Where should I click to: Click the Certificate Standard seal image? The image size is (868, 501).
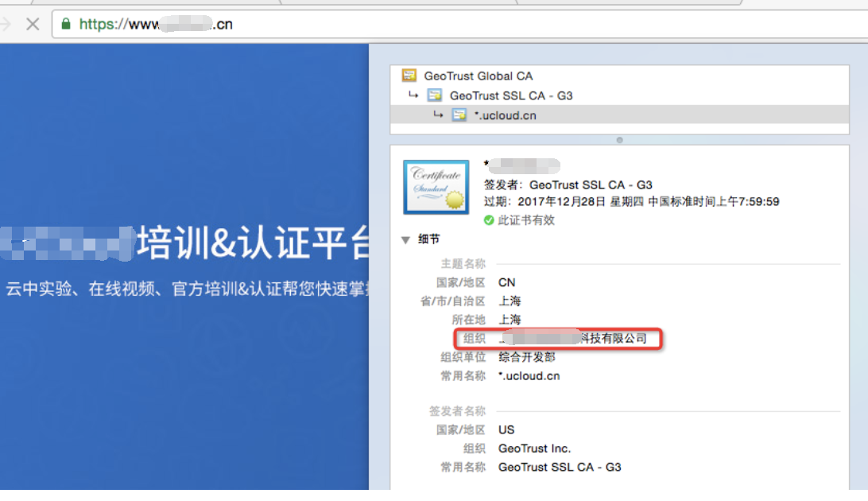point(436,188)
